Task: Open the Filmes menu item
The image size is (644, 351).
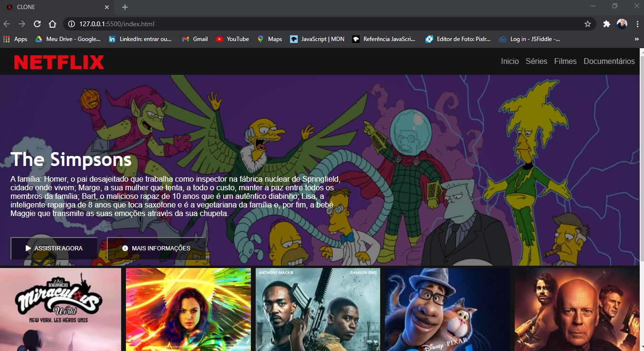Action: pos(565,61)
